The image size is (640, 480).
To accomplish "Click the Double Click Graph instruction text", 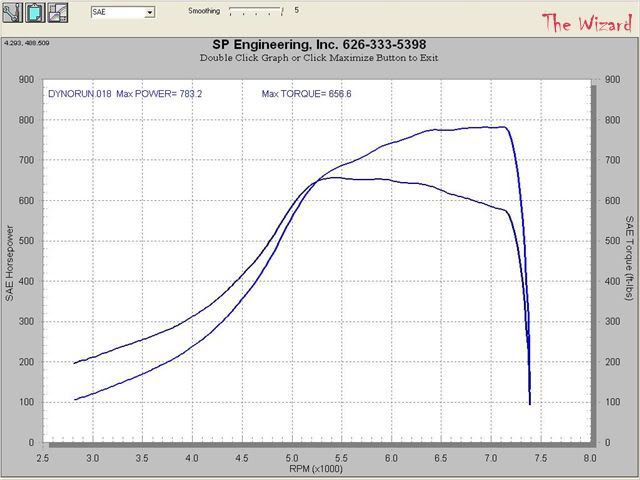I will click(x=320, y=58).
